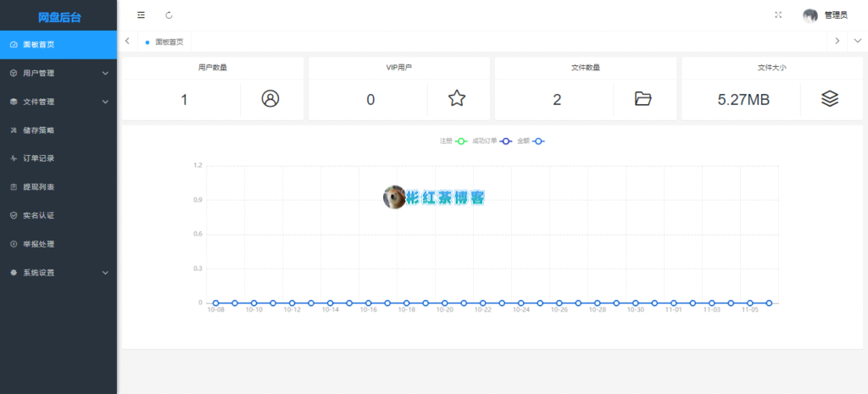Viewport: 868px width, 394px height.
Task: Click the 10-20 data point on chart
Action: point(444,302)
